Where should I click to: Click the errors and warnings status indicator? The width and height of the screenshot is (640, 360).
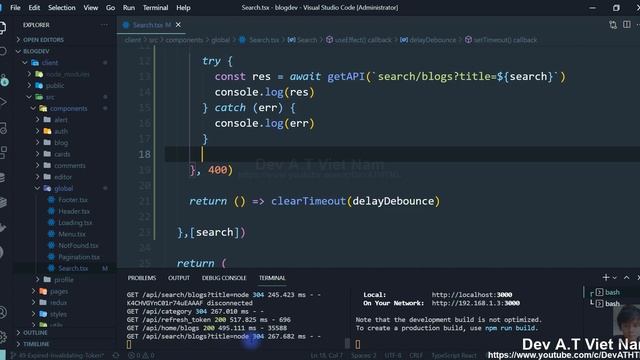pos(141,356)
